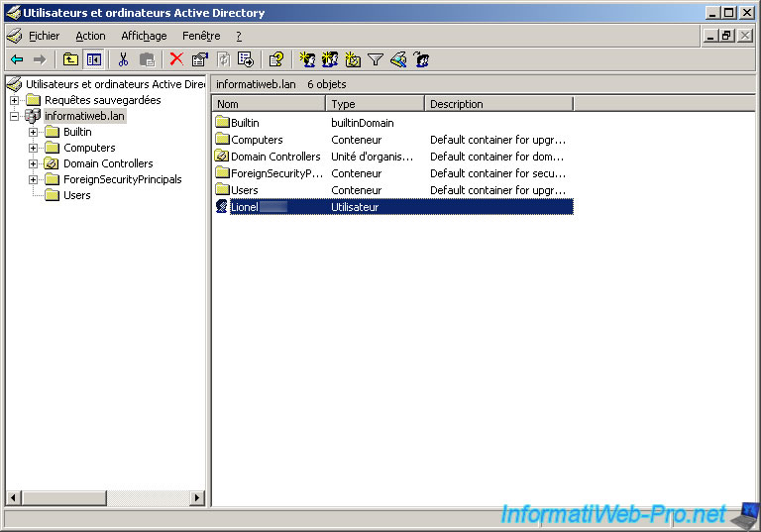The width and height of the screenshot is (761, 532).
Task: Click the Lionel user icon
Action: click(221, 207)
